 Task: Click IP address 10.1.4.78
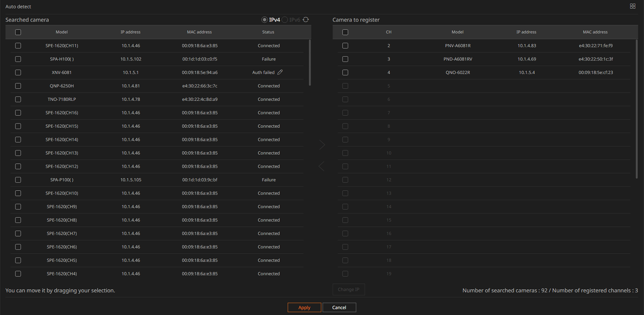[131, 99]
